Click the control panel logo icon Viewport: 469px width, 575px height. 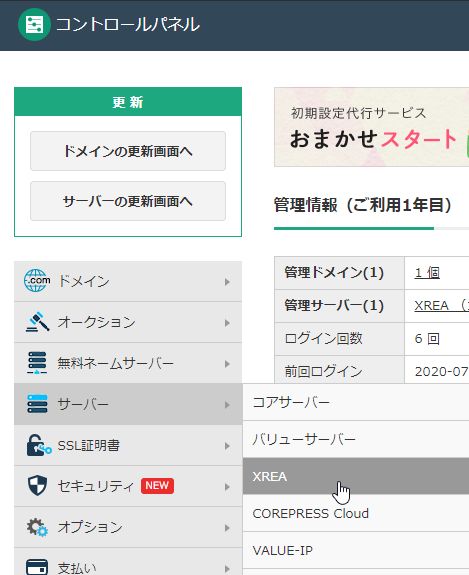[34, 24]
